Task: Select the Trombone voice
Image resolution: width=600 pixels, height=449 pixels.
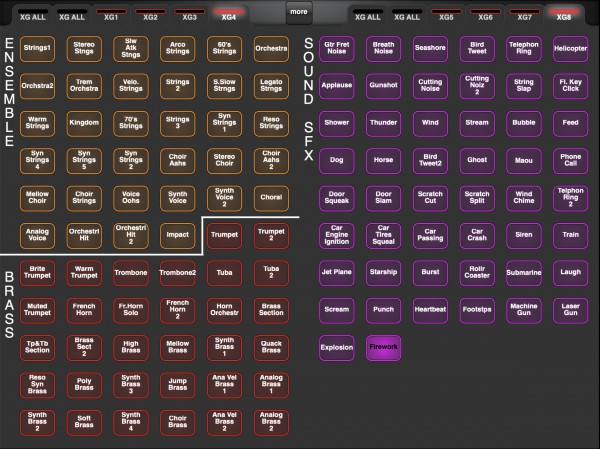Action: coord(131,273)
